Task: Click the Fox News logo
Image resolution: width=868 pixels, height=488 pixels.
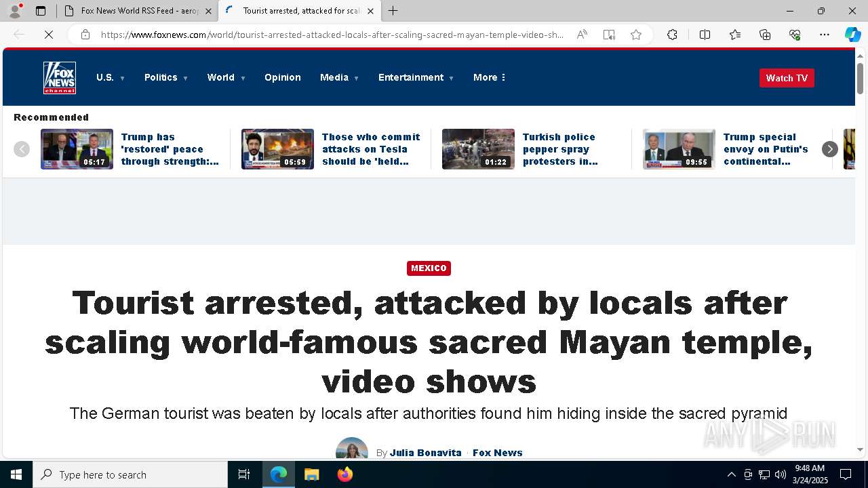Action: [60, 78]
